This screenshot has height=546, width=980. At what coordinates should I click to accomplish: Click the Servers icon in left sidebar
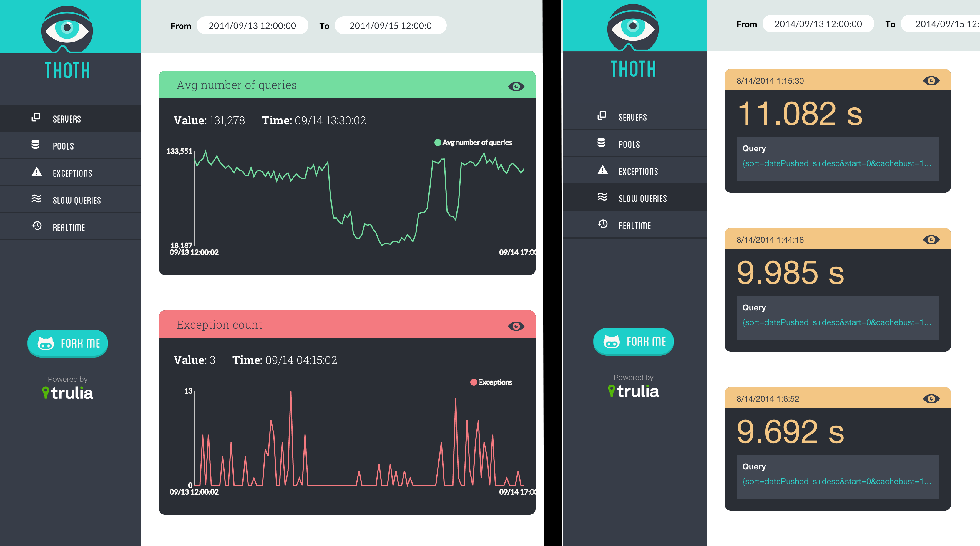point(36,117)
